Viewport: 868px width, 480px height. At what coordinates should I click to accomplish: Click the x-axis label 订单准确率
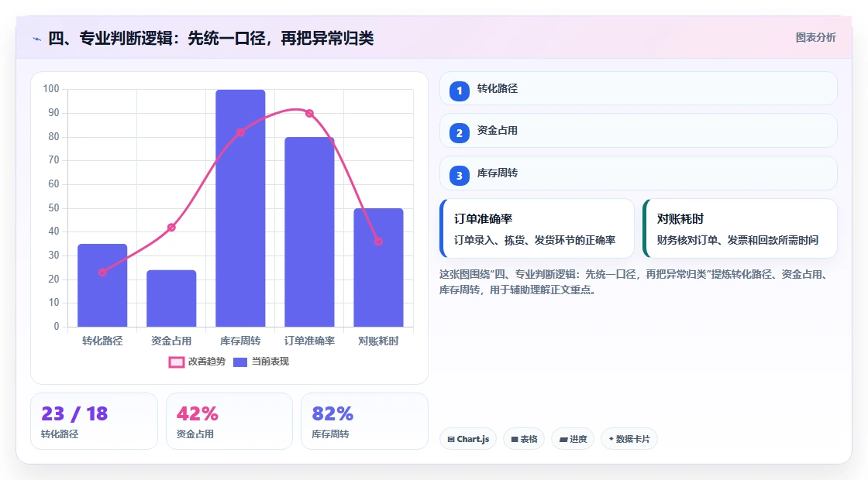click(309, 341)
